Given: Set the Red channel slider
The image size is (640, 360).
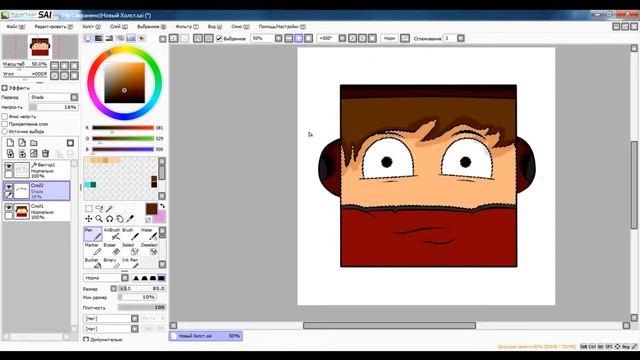Looking at the screenshot, I should 123,128.
